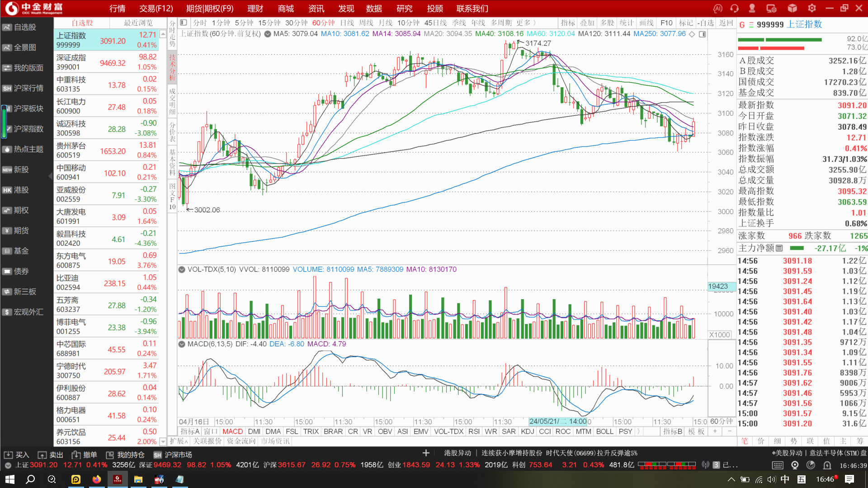Expand the 扩展 panel at the bottom
This screenshot has width=868, height=488.
click(x=179, y=441)
